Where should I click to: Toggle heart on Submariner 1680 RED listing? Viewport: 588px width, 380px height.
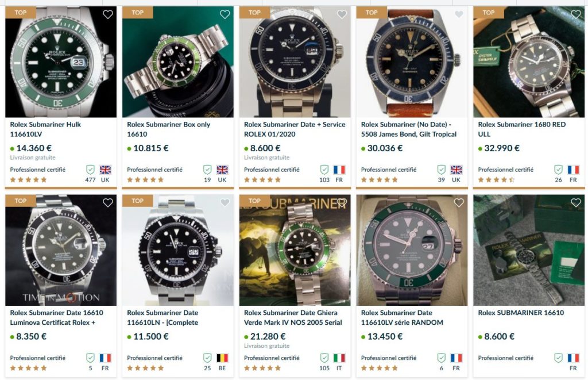(575, 14)
